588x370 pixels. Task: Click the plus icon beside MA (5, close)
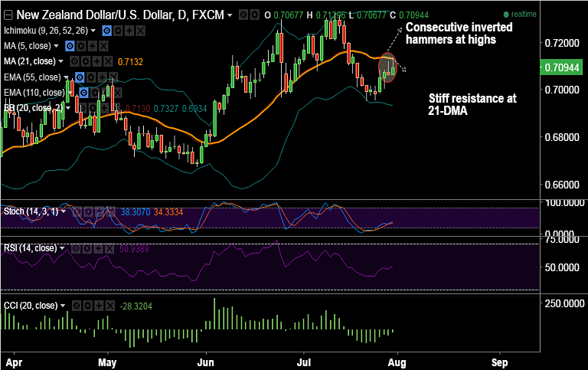coord(92,46)
